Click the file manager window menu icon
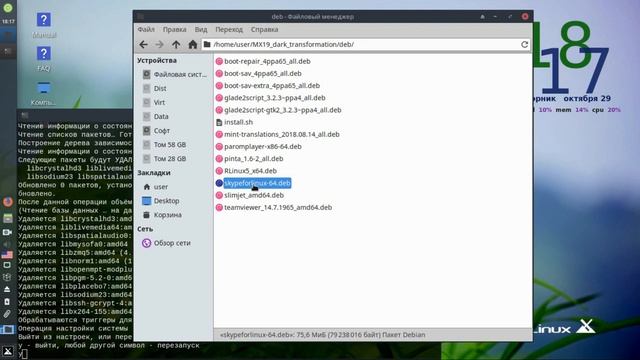The image size is (640, 360). click(x=140, y=16)
